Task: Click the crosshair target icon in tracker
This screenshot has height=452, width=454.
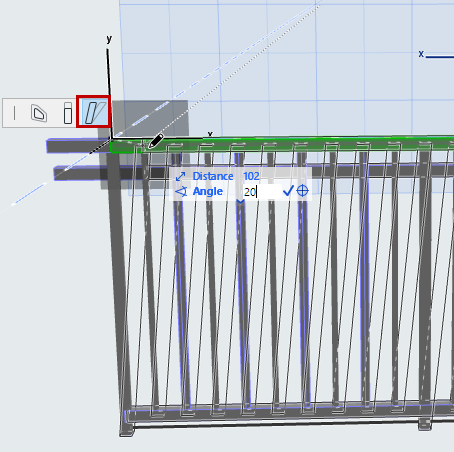Action: 302,191
